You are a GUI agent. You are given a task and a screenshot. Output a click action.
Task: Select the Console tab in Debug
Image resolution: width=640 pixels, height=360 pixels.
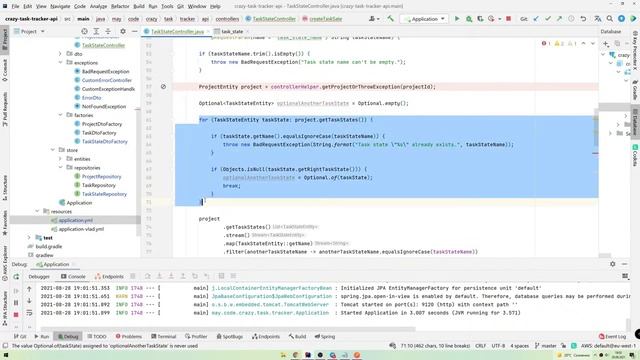(x=73, y=276)
